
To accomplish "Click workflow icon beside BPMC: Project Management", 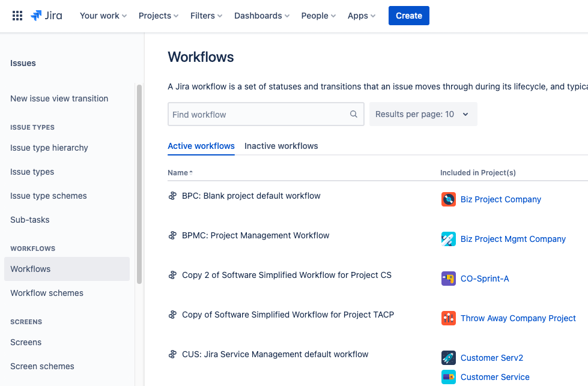I will tap(172, 236).
